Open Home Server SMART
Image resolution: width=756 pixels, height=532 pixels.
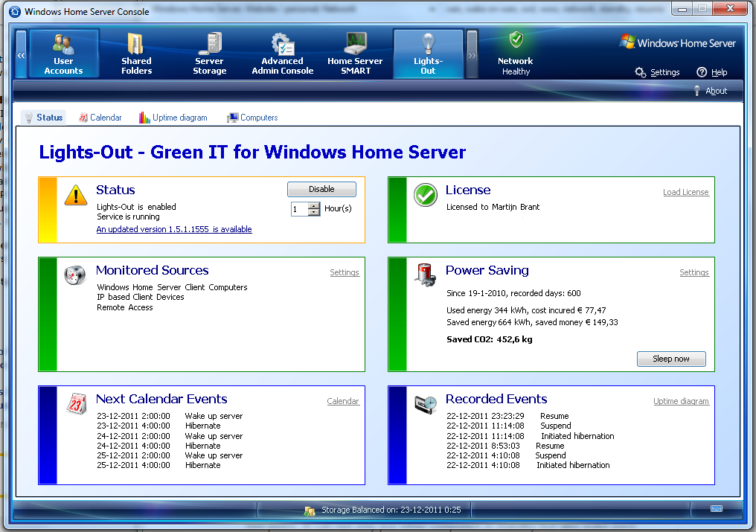[356, 54]
